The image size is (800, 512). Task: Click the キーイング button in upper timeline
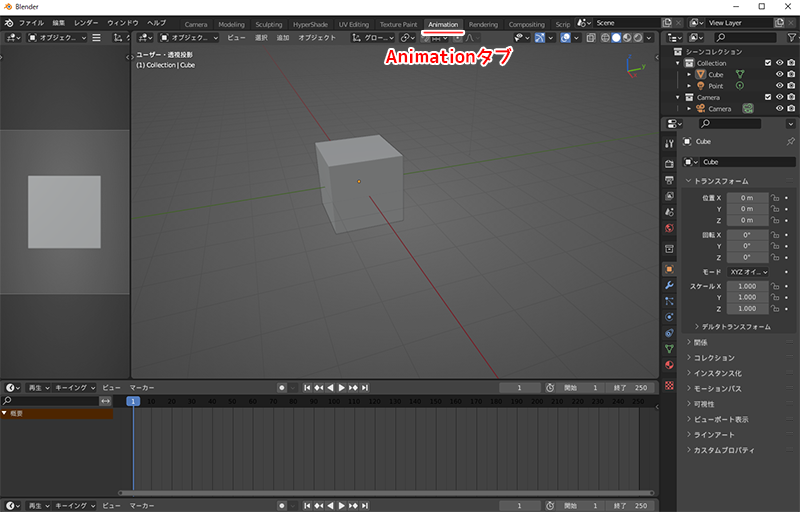pos(75,387)
